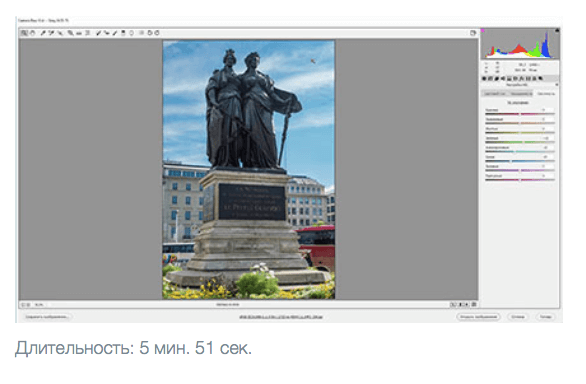Open workflow options link below preview
586x384 pixels.
coord(281,317)
